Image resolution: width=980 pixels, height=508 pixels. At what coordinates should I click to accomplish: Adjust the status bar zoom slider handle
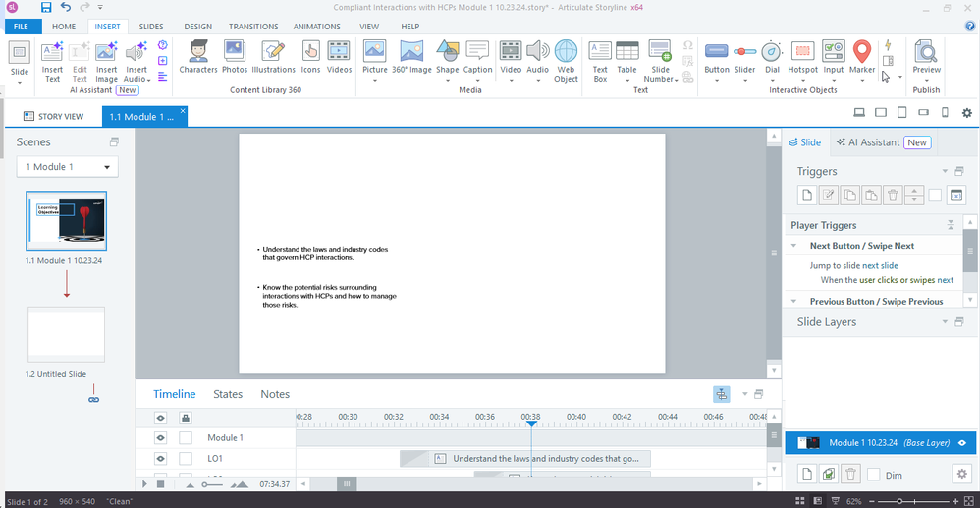899,501
